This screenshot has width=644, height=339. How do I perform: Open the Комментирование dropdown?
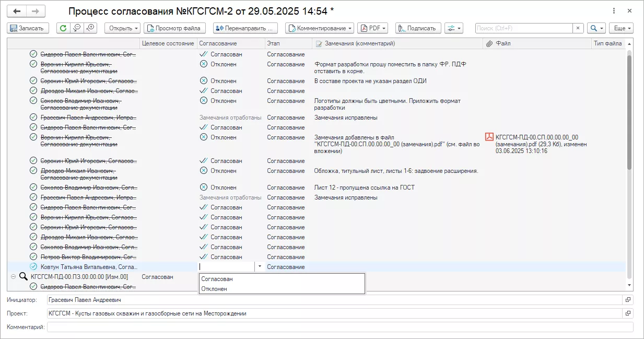pyautogui.click(x=320, y=28)
